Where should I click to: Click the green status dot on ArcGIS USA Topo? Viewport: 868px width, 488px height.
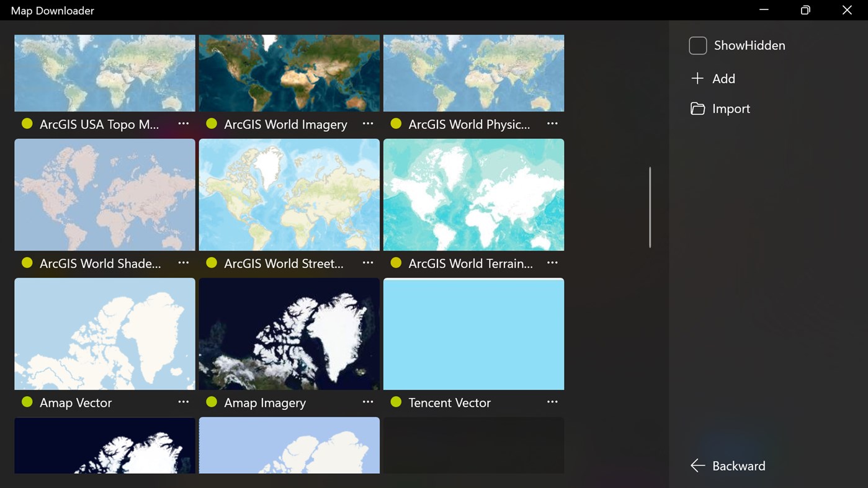(27, 123)
